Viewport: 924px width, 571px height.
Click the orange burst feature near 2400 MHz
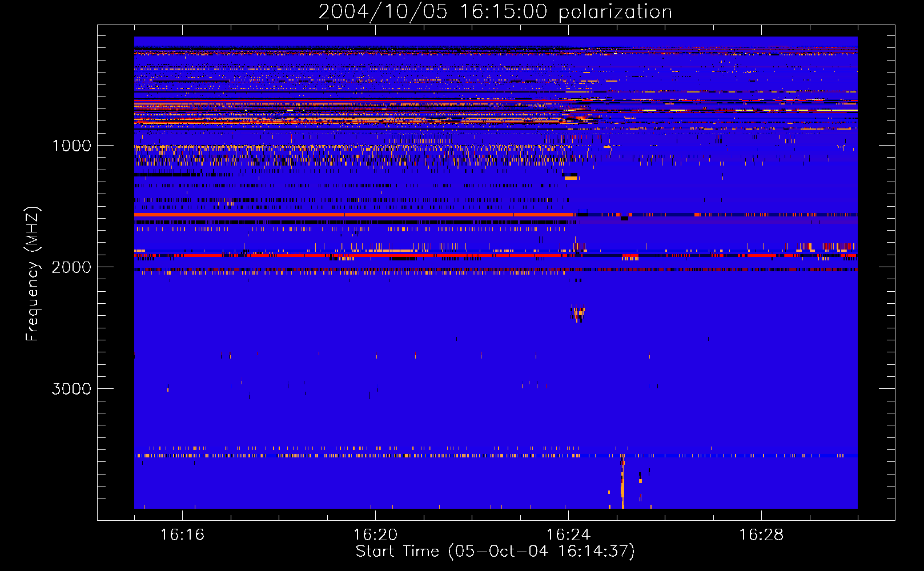(578, 313)
